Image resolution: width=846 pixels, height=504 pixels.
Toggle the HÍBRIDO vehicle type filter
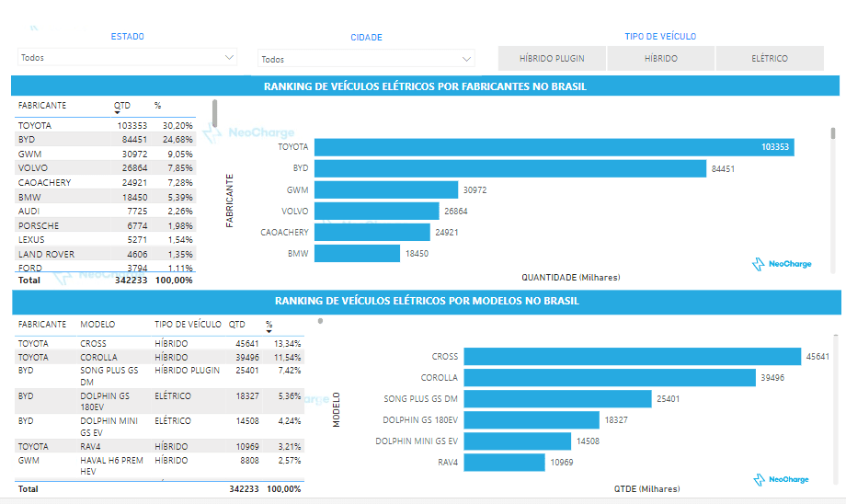click(661, 58)
